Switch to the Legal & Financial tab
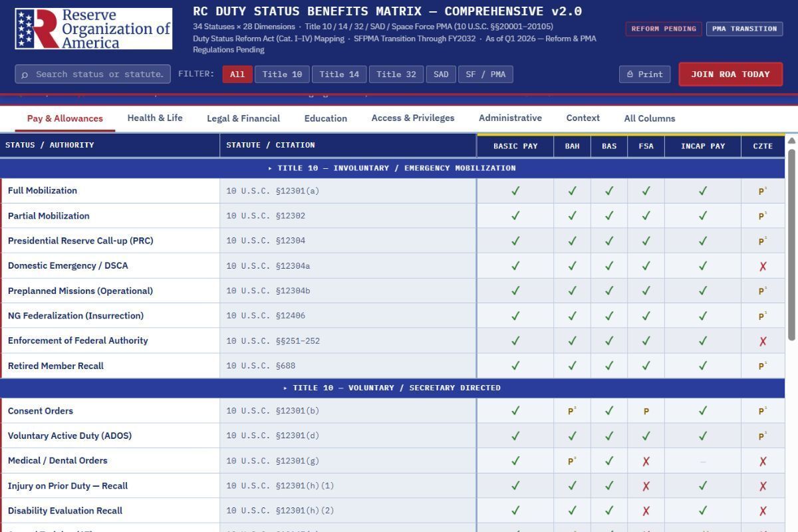This screenshot has height=532, width=798. [243, 118]
